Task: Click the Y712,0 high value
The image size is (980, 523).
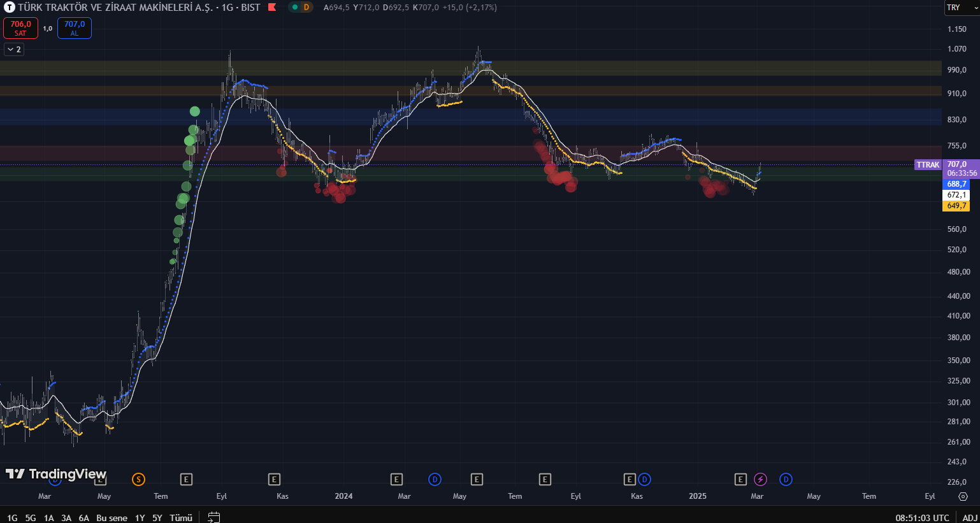Action: pos(366,8)
